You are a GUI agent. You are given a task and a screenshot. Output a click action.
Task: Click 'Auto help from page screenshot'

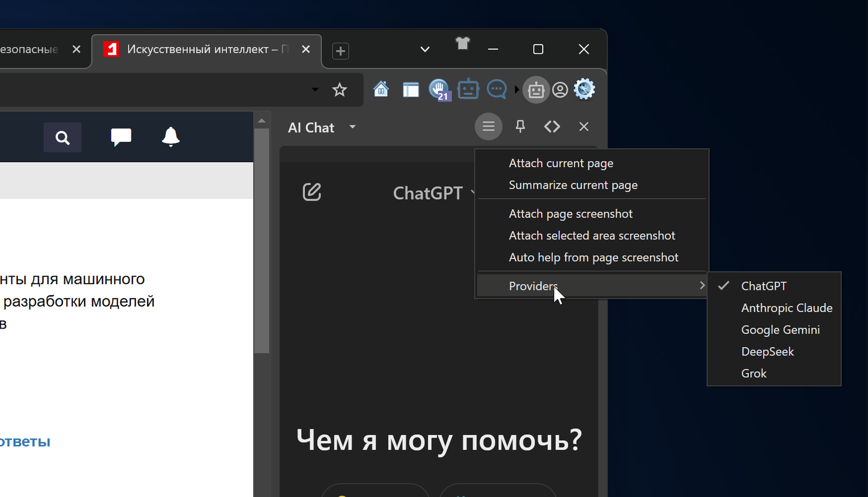pyautogui.click(x=591, y=258)
